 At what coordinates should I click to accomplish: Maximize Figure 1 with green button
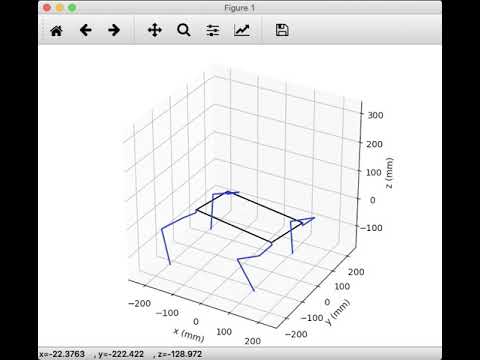coord(72,8)
